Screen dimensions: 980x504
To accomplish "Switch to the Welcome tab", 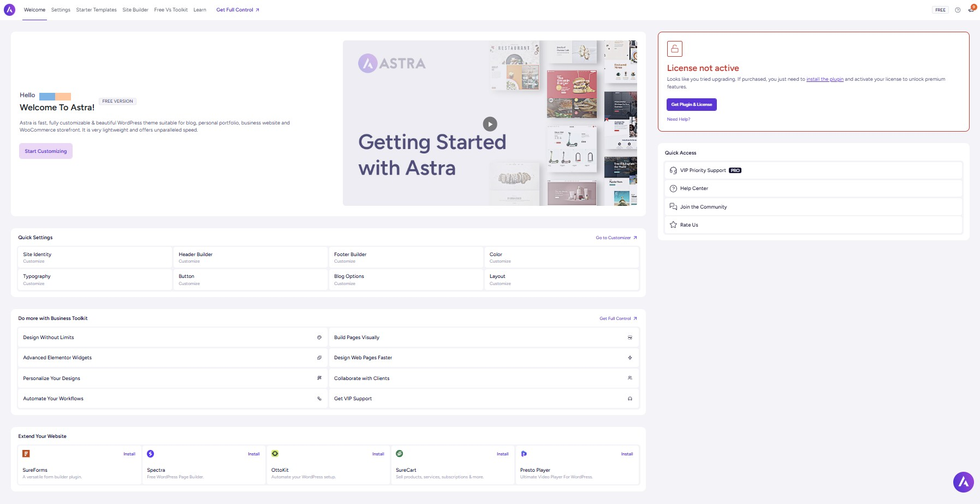I will (34, 10).
